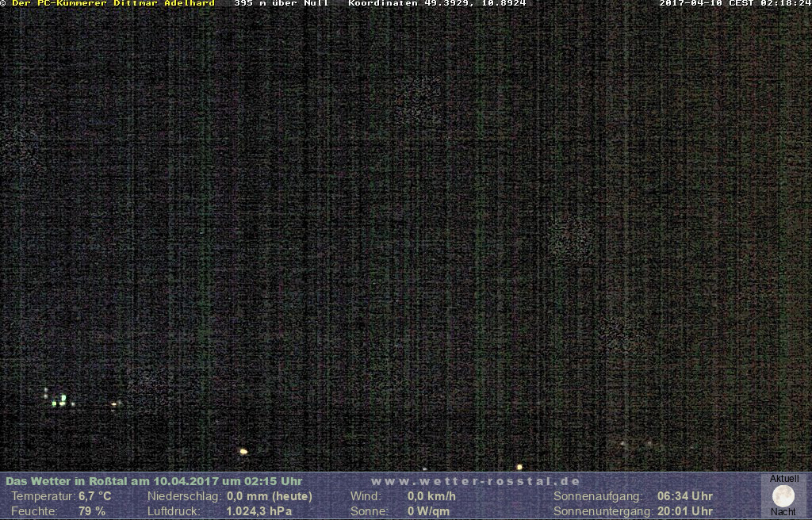This screenshot has width=812, height=520.
Task: Click the Feuchte value 79 %
Action: click(92, 511)
